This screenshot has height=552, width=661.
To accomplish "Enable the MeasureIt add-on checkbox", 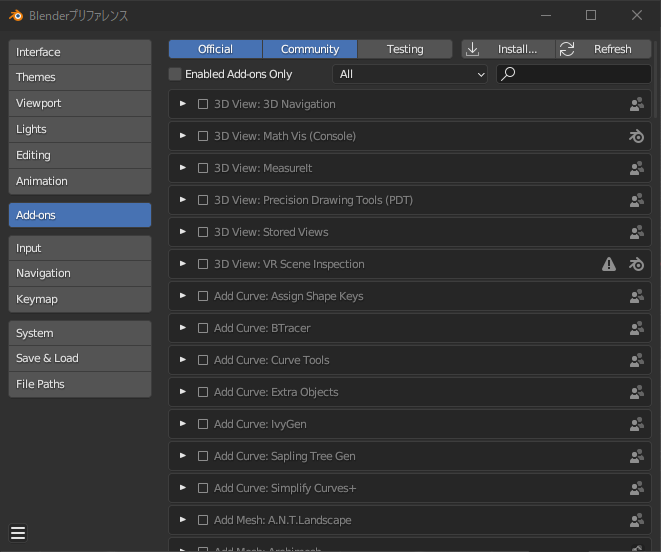I will point(203,168).
